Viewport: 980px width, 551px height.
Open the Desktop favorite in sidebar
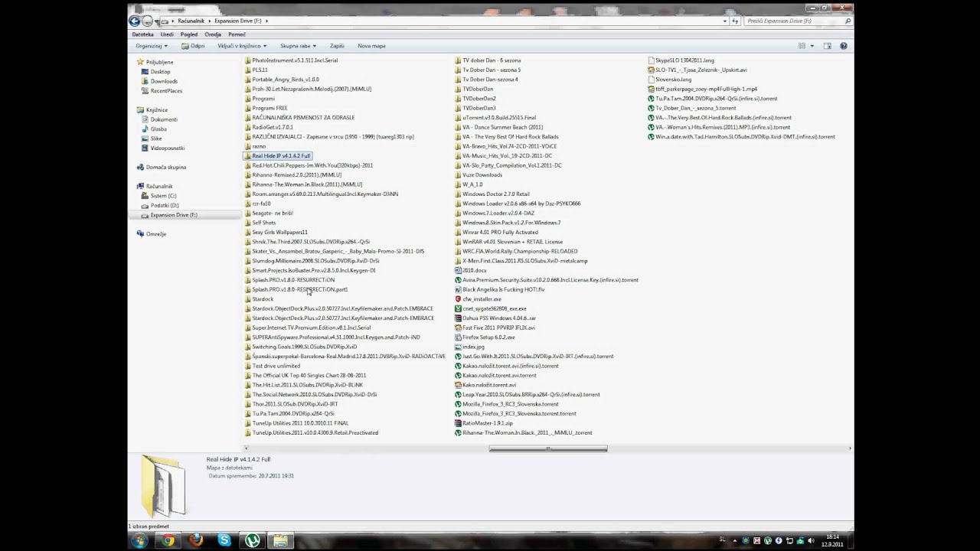(160, 71)
